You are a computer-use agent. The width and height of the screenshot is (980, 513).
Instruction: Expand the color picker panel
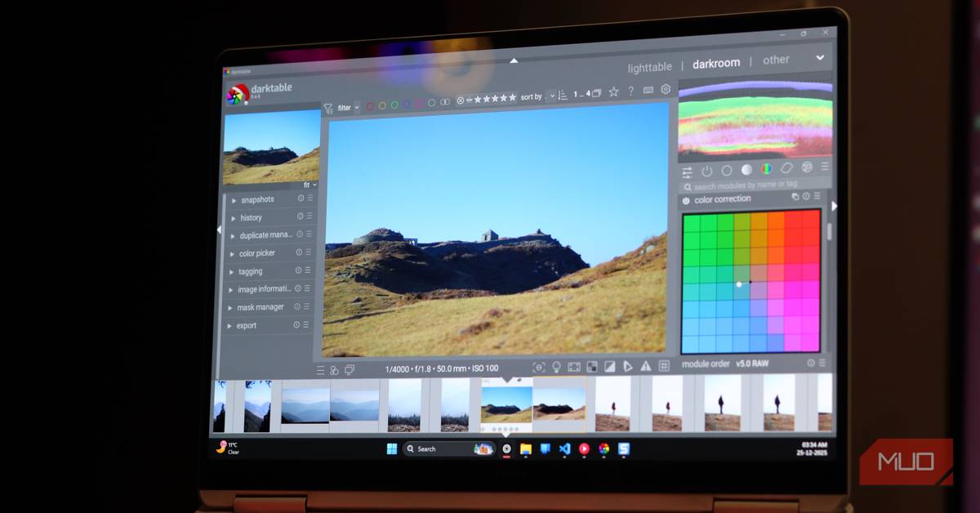pyautogui.click(x=232, y=254)
